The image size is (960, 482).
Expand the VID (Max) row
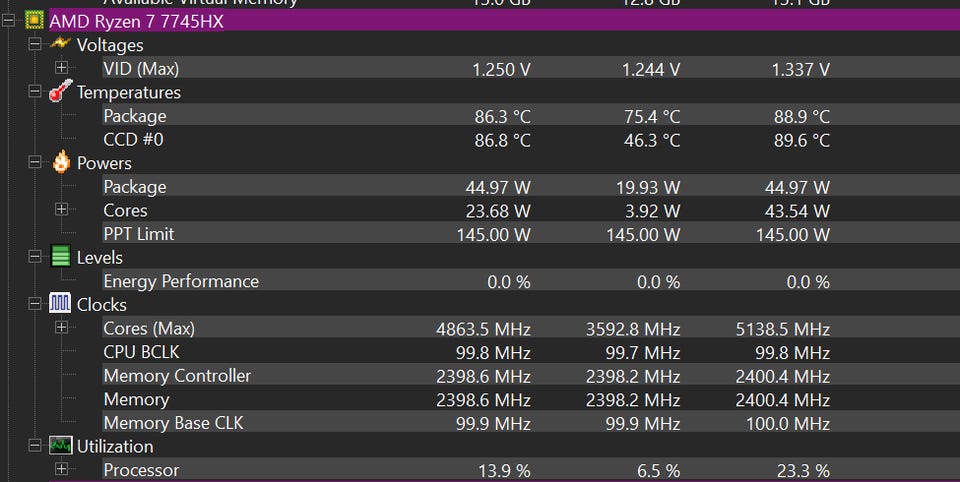point(61,67)
